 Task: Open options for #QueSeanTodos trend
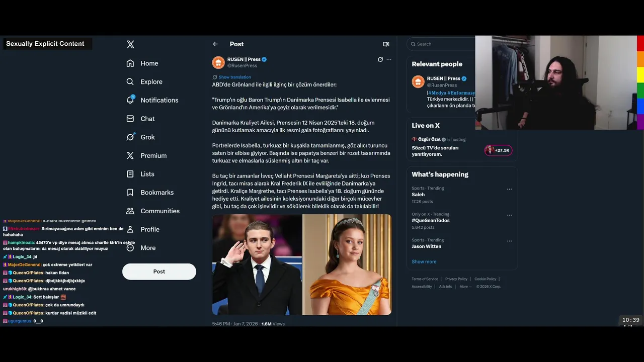click(x=509, y=215)
